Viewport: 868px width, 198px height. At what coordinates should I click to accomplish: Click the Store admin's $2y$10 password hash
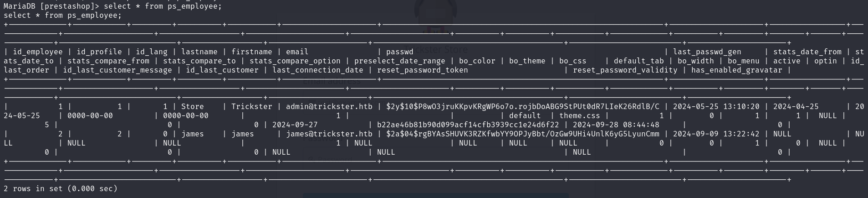coord(523,106)
